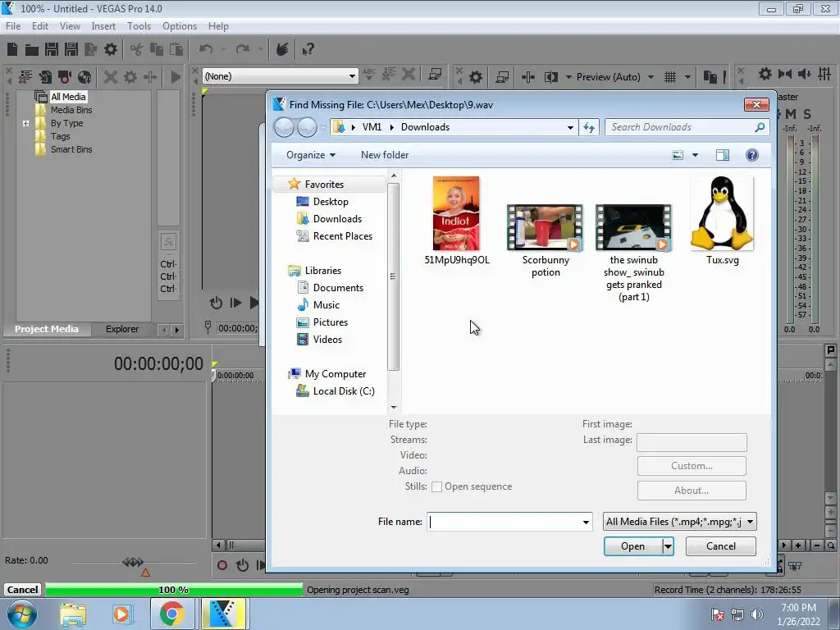Expand the By Type tree node
The width and height of the screenshot is (840, 630).
[25, 123]
